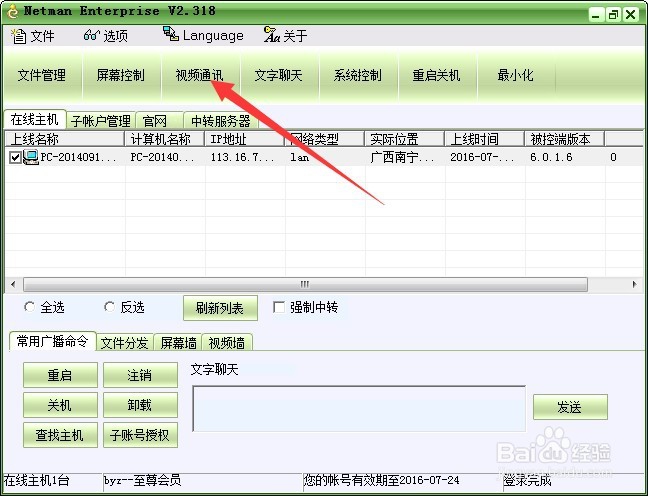Open 屏幕控制 tool

121,75
